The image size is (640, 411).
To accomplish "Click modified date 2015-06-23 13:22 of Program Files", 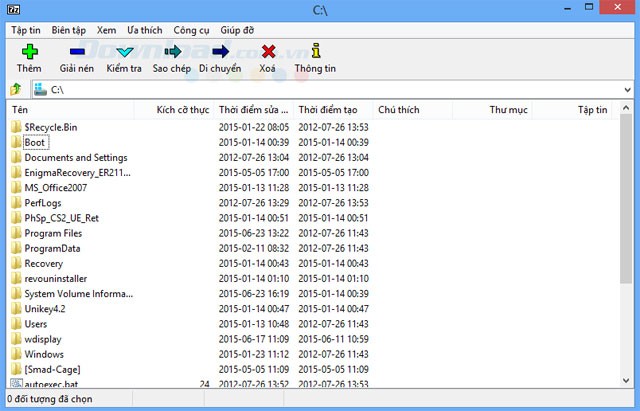I will click(253, 233).
